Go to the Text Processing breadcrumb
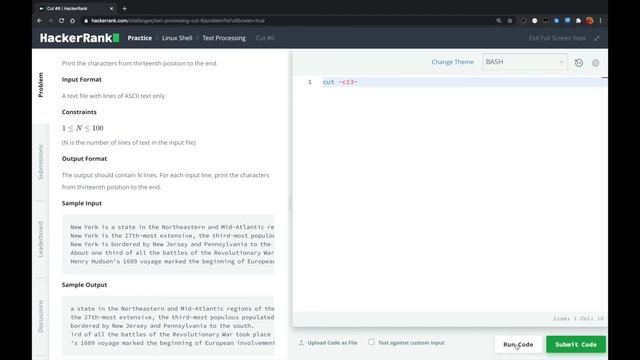The height and width of the screenshot is (360, 640). click(x=224, y=38)
